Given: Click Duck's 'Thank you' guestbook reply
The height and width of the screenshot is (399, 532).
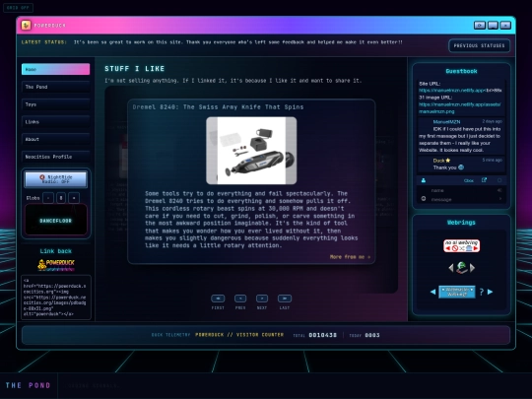Looking at the screenshot, I should click(448, 167).
